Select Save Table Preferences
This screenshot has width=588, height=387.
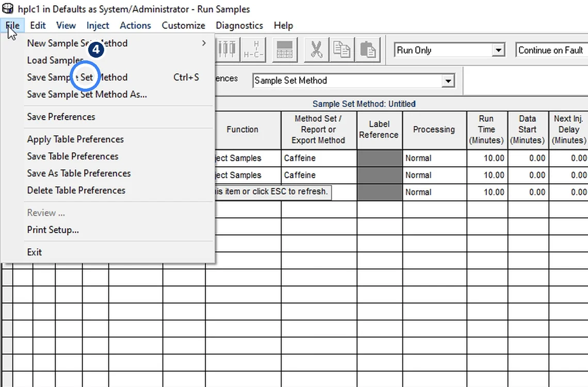click(108, 156)
